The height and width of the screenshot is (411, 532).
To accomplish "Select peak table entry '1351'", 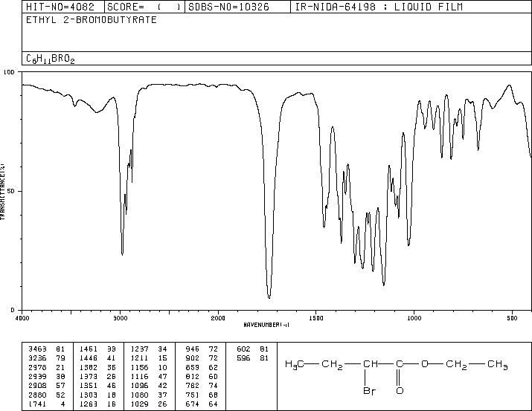I will tap(89, 386).
